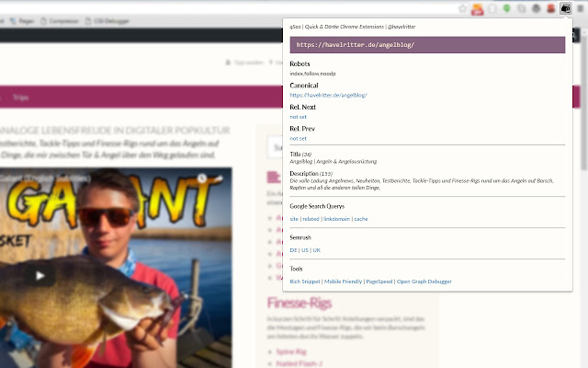The height and width of the screenshot is (368, 588).
Task: Click the 'site' Google search query link
Action: [x=294, y=219]
